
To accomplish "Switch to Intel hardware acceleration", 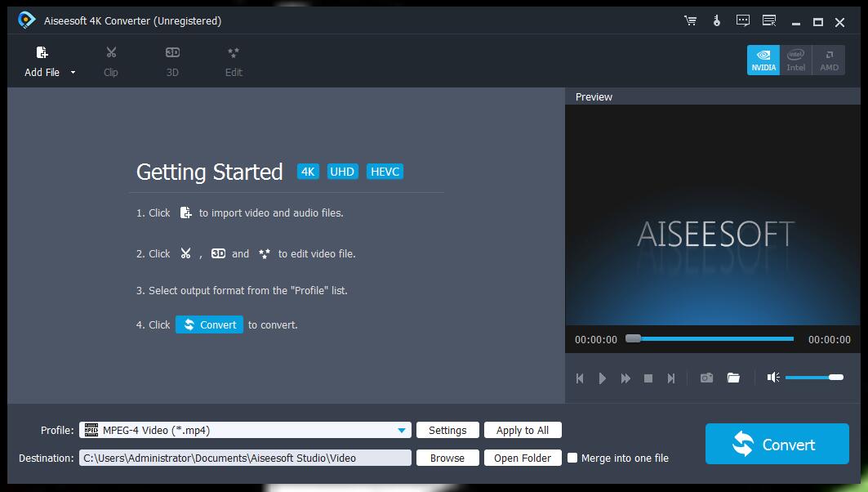I will click(795, 59).
